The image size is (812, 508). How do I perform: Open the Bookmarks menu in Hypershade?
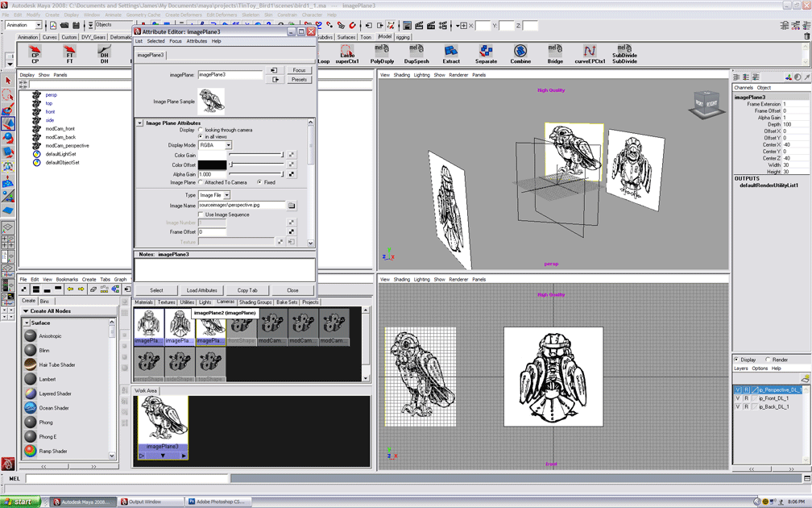(x=67, y=279)
